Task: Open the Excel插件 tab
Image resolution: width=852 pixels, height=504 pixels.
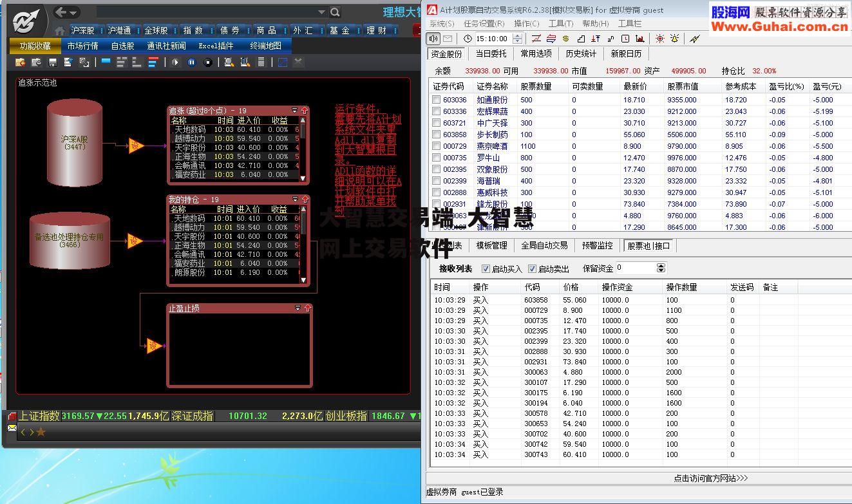Action: pyautogui.click(x=216, y=46)
